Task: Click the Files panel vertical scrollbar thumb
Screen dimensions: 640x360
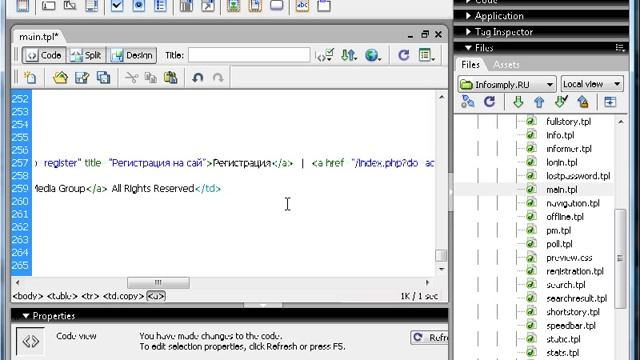Action: pos(620,258)
